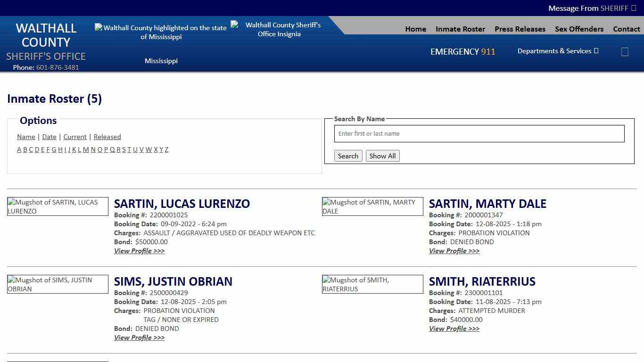Screen dimensions: 644x362
Task: Show only Released inmates
Action: click(x=107, y=137)
